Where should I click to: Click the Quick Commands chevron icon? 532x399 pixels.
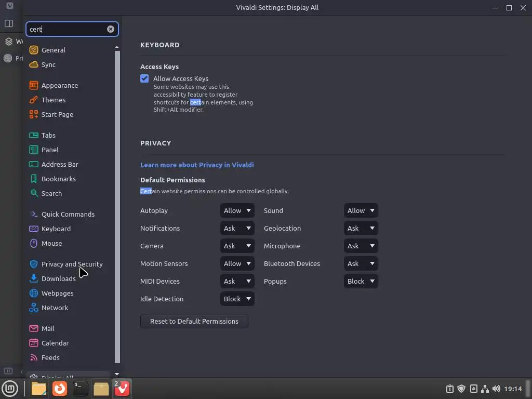(x=34, y=214)
